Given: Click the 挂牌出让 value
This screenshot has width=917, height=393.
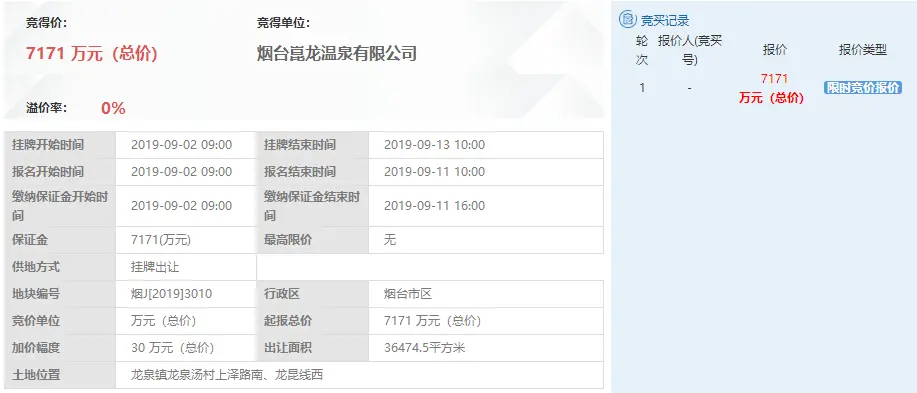Looking at the screenshot, I should (155, 267).
